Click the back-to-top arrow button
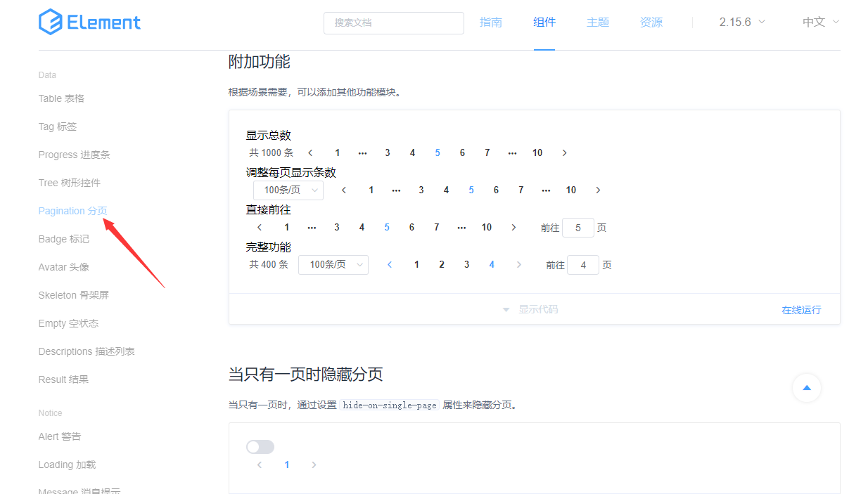 coord(807,388)
